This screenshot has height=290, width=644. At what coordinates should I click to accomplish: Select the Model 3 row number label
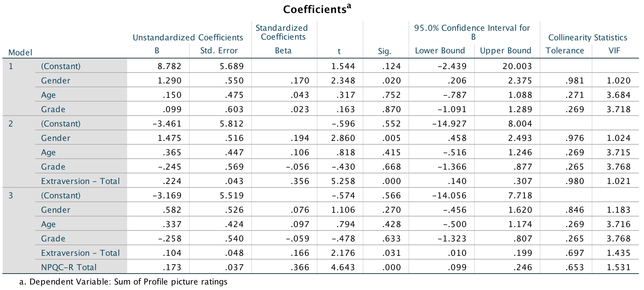11,195
